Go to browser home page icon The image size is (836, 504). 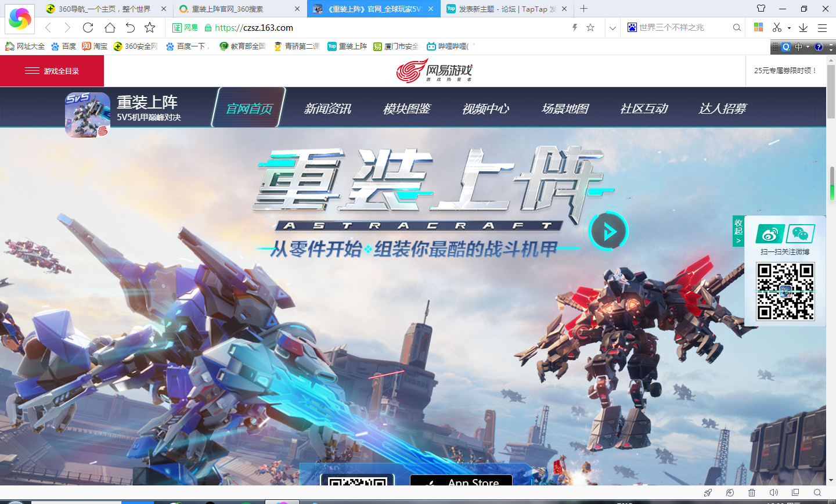click(x=110, y=27)
